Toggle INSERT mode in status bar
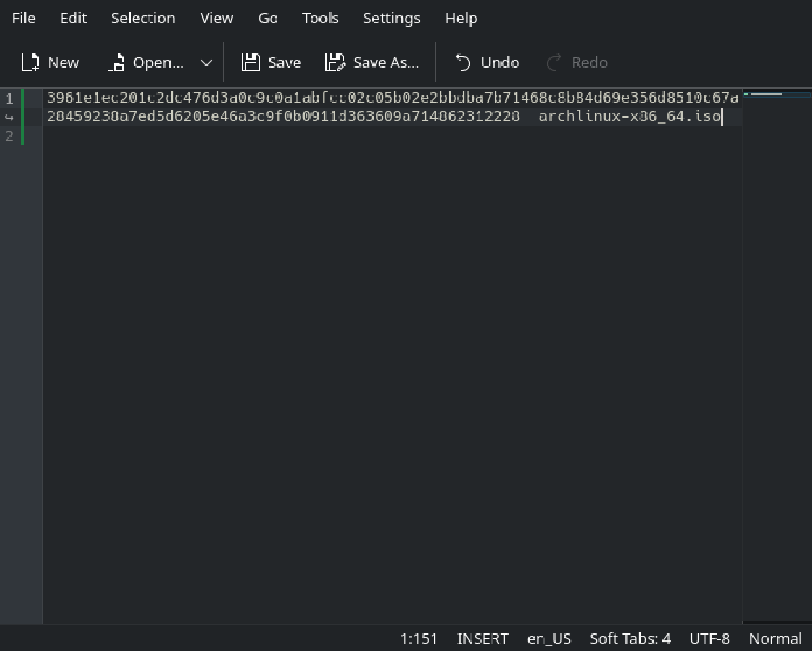Viewport: 812px width, 651px height. coord(482,639)
